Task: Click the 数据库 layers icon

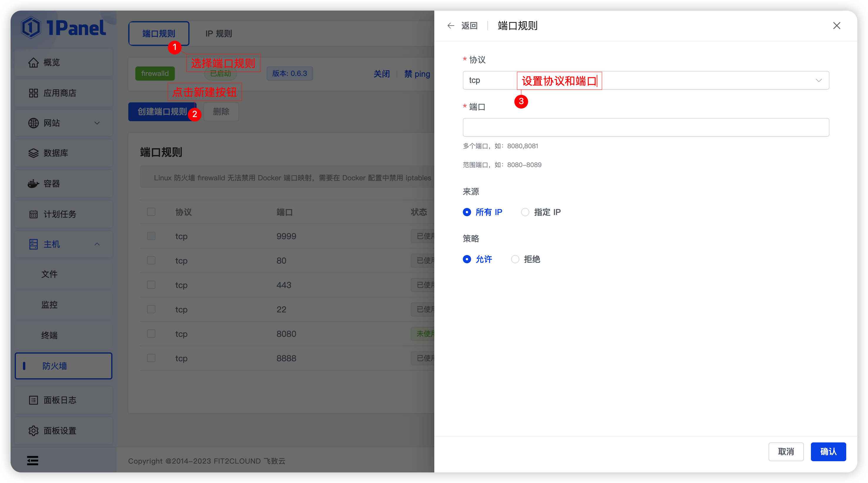Action: coord(33,153)
